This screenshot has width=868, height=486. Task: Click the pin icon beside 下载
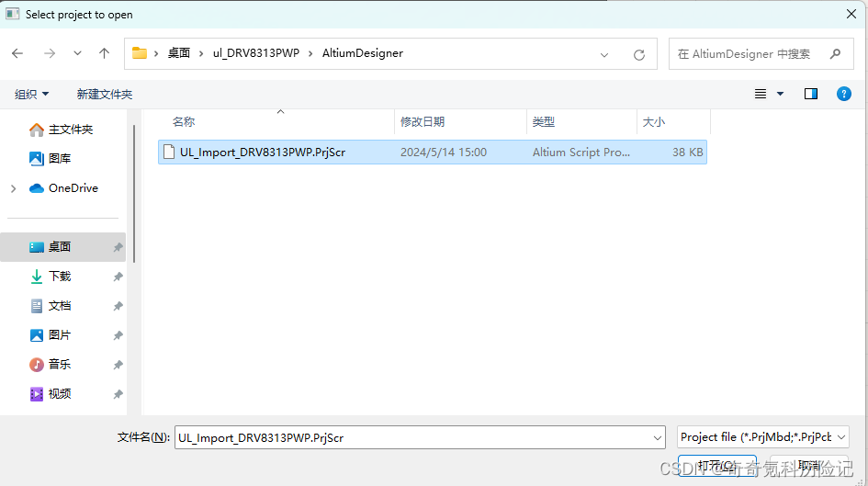tap(118, 277)
